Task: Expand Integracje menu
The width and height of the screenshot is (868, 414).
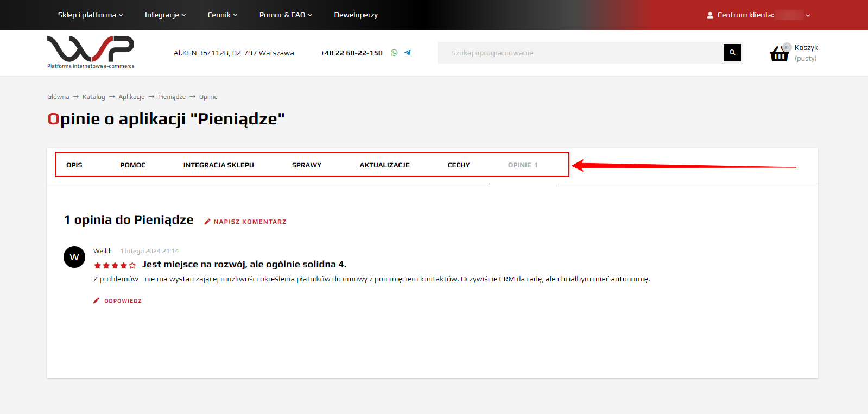Action: 166,15
